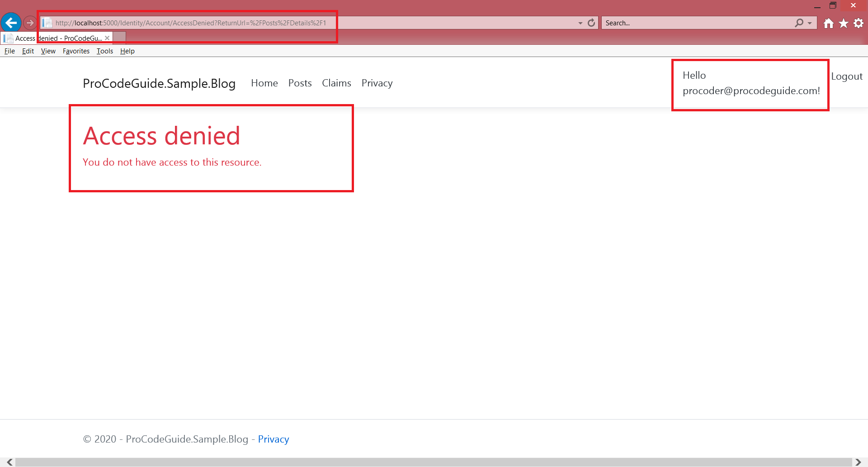Click inside the Search box

click(698, 23)
